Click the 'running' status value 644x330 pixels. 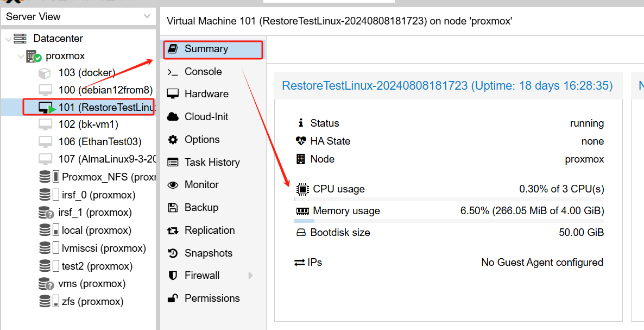[587, 123]
